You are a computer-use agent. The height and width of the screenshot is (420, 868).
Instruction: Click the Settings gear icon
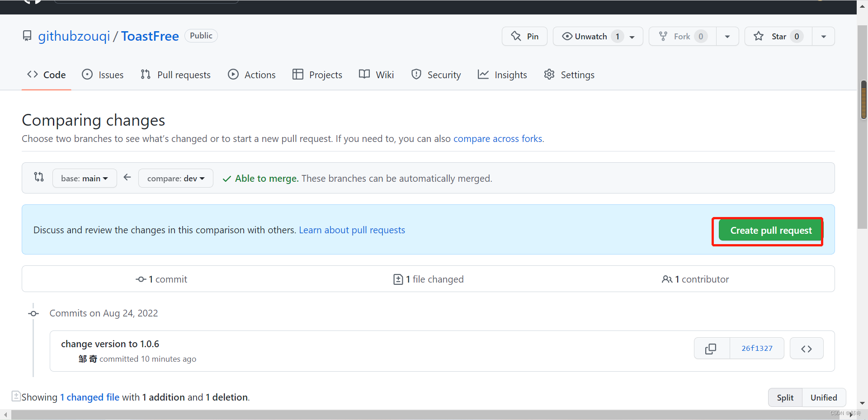549,74
